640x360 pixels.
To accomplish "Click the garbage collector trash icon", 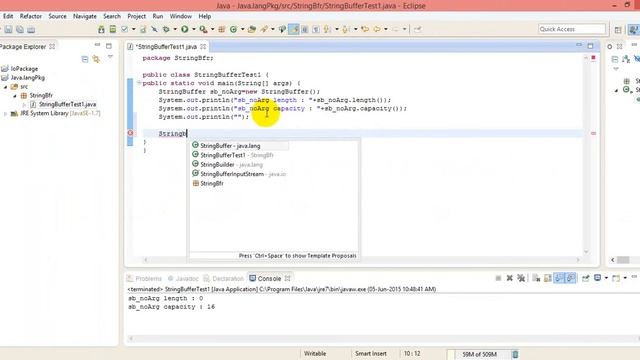I will [515, 354].
